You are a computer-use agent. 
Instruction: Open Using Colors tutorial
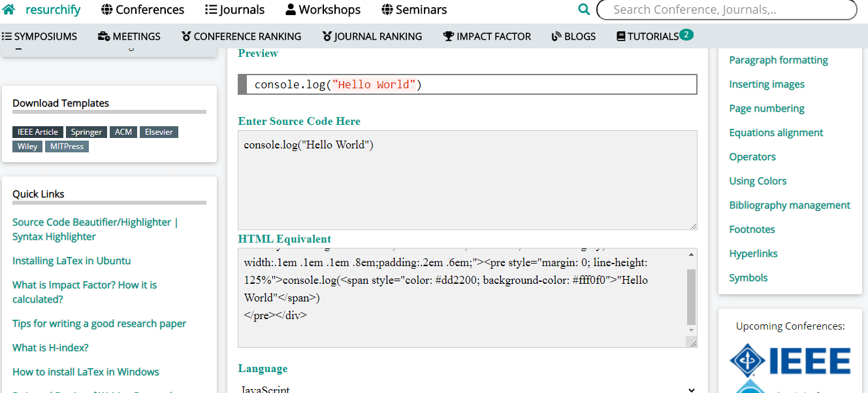(x=758, y=181)
